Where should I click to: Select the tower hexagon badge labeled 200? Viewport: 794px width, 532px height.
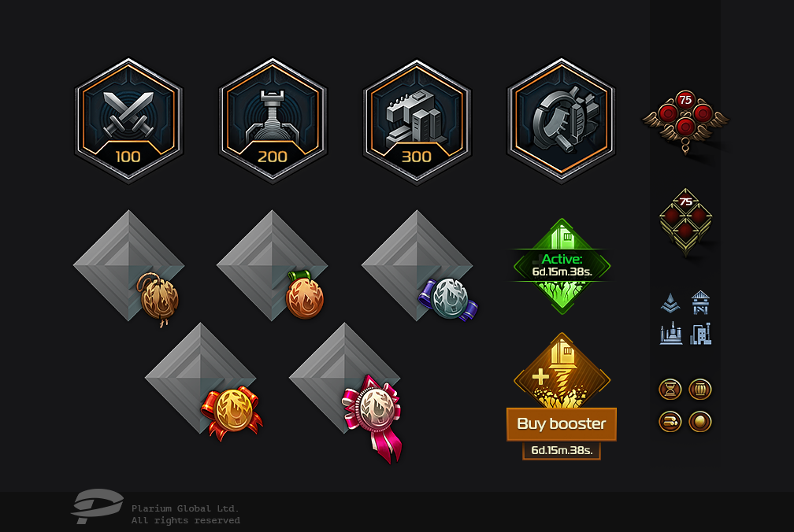[273, 120]
